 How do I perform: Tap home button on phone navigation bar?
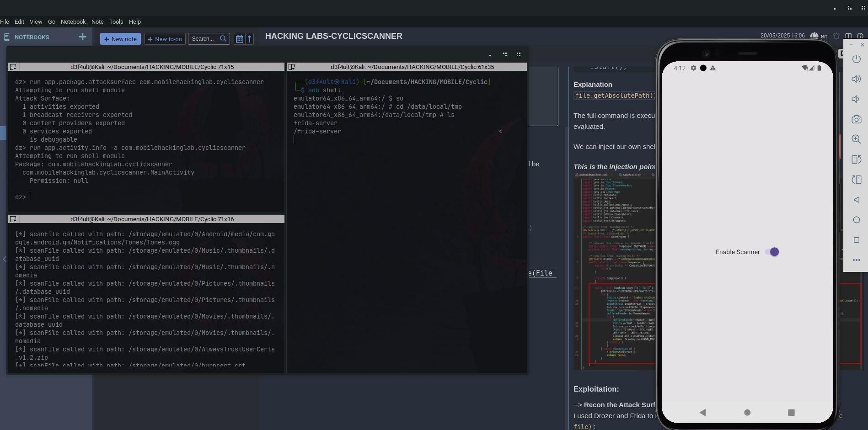[x=747, y=413]
